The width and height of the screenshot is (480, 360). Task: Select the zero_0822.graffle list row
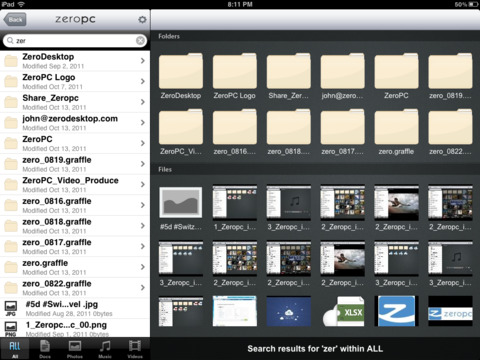click(75, 288)
